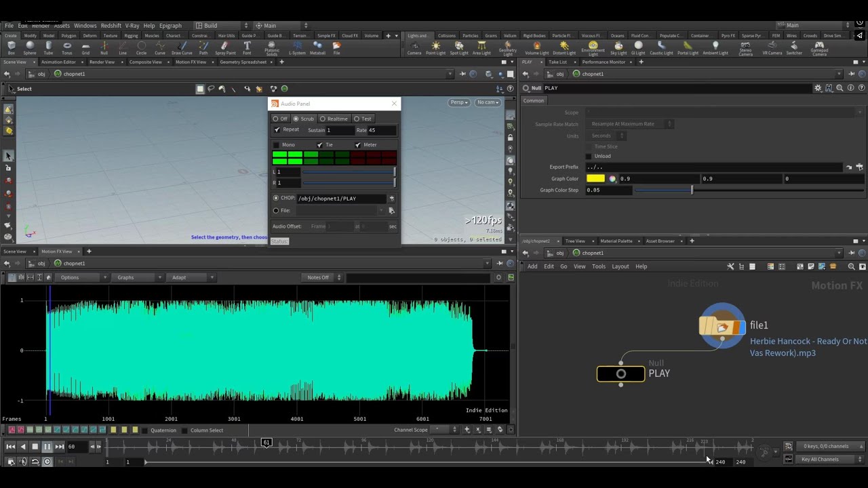Viewport: 868px width, 488px height.
Task: Add a Sky Light
Action: click(618, 48)
